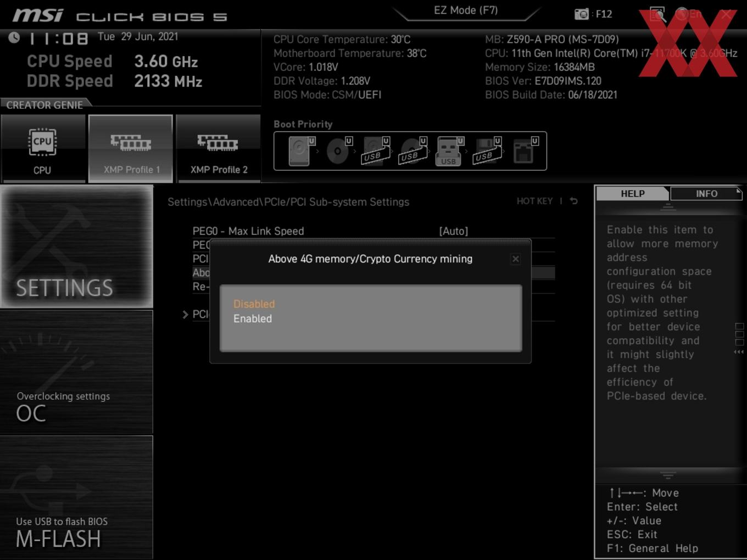Screen dimensions: 747x560
Task: Click the VCore: 1.018V text
Action: pyautogui.click(x=306, y=67)
